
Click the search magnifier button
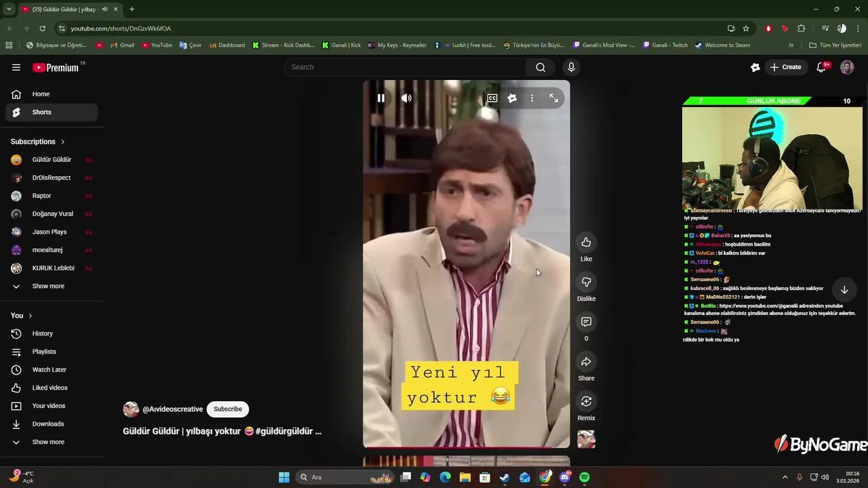click(x=540, y=67)
